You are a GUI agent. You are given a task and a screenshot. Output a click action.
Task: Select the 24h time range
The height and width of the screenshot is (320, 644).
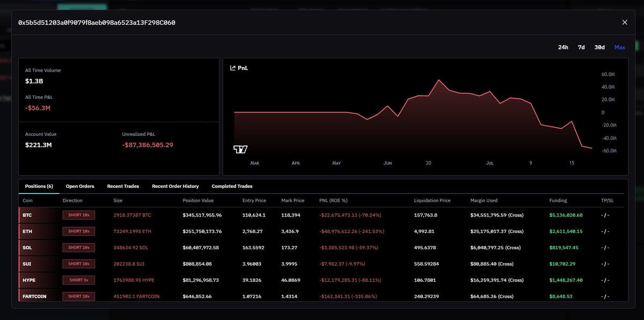[x=563, y=47]
